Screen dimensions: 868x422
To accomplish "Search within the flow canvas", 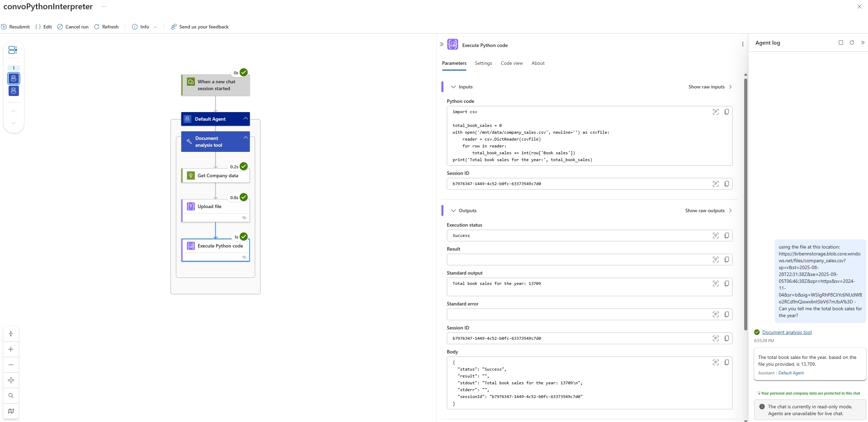I will 11,395.
